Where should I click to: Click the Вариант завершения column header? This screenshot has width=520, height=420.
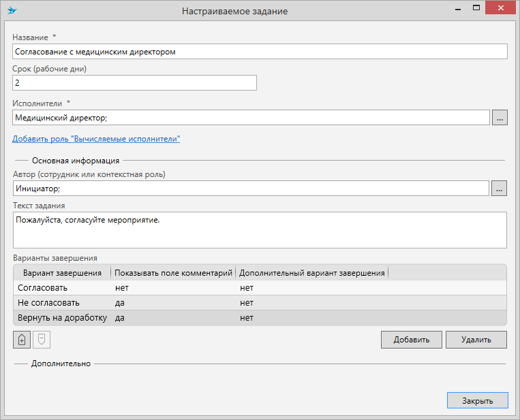(62, 273)
